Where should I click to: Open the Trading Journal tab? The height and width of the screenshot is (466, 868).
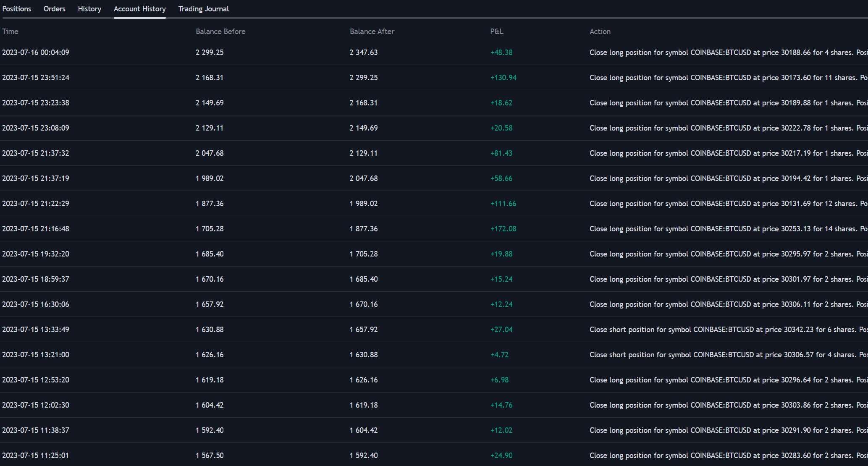203,9
